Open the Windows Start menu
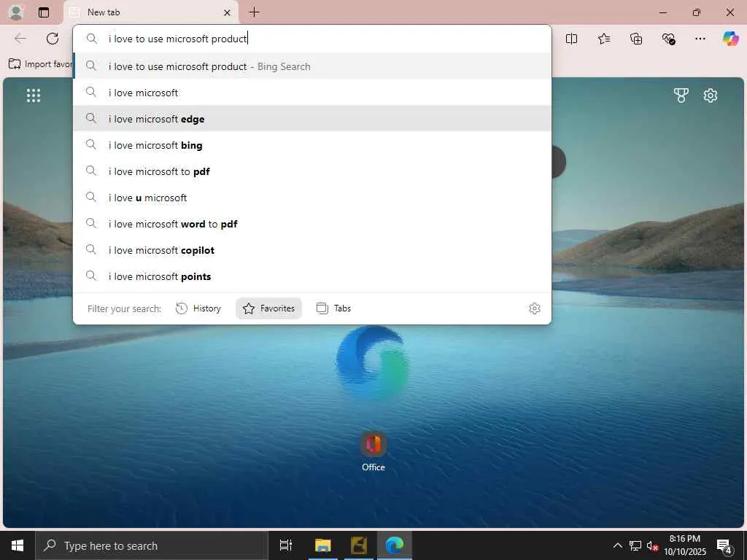 (18, 545)
